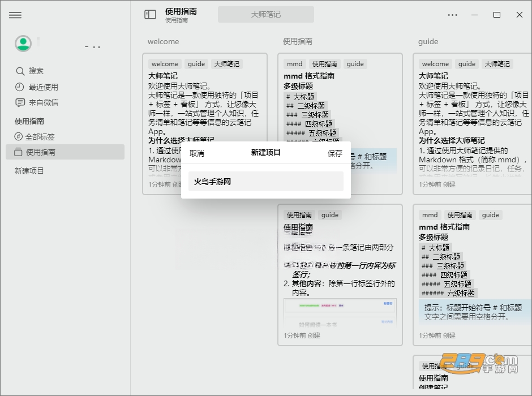The width and height of the screenshot is (532, 396).
Task: Toggle the sidebar panel icon
Action: pos(151,14)
